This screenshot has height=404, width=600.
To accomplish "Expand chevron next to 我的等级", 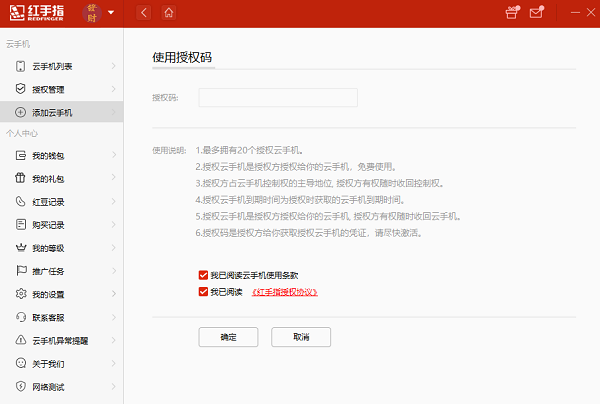I will tap(114, 248).
